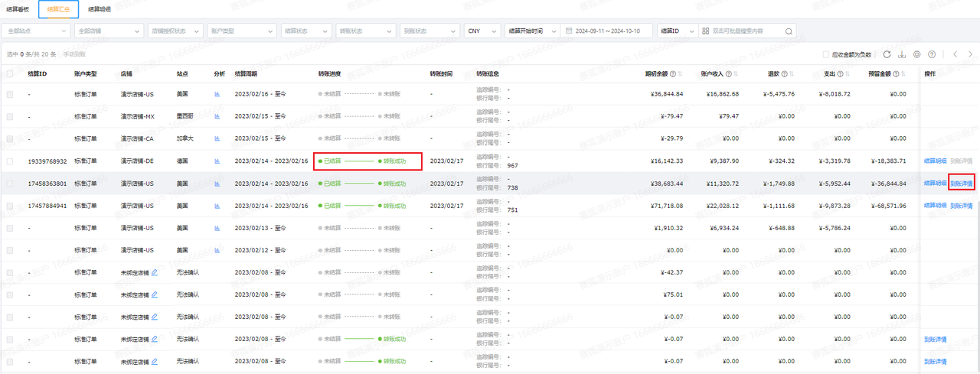The width and height of the screenshot is (980, 374).
Task: Click the refresh icon above the table
Action: coord(887,54)
